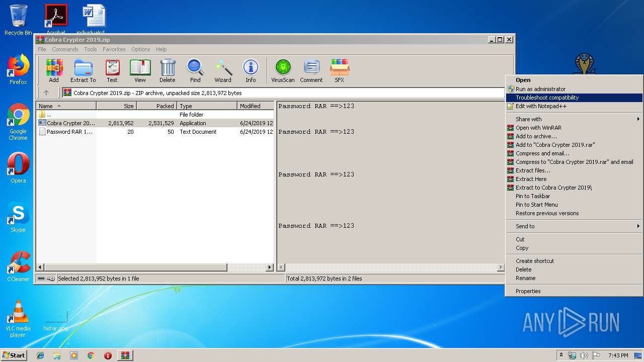Run VirusScan from the toolbar

[283, 70]
